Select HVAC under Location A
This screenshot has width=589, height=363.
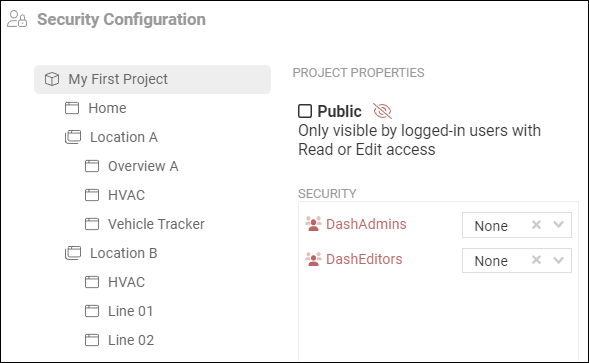(127, 195)
